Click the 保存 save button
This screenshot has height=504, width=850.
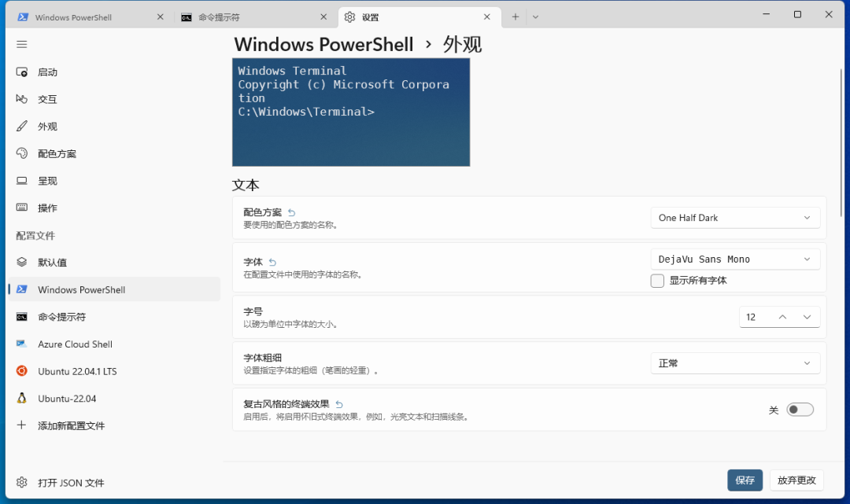[745, 480]
